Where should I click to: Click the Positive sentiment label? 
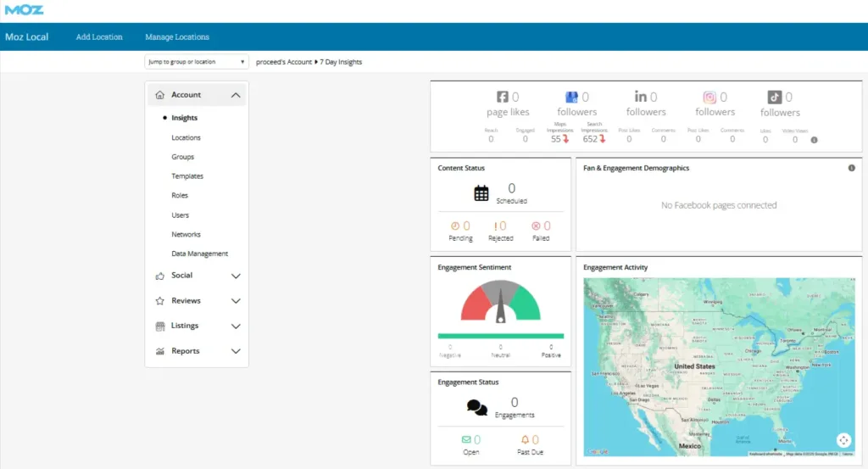[551, 355]
